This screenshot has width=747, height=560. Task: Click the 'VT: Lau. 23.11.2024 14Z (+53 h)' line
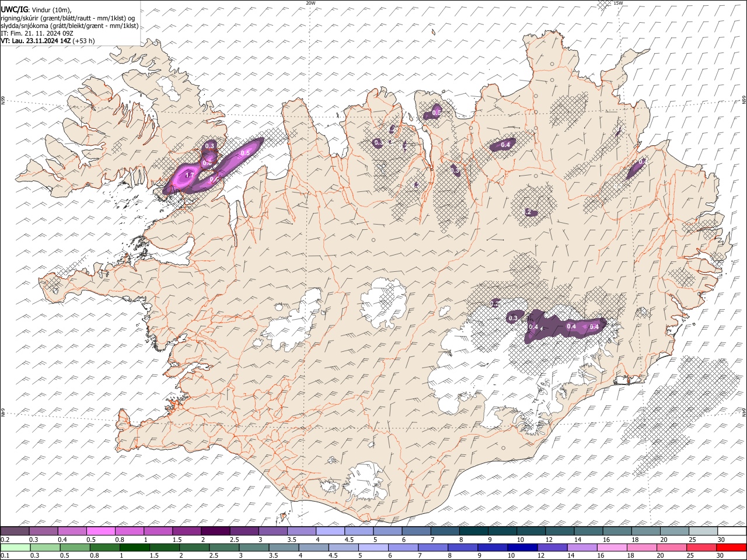point(48,41)
